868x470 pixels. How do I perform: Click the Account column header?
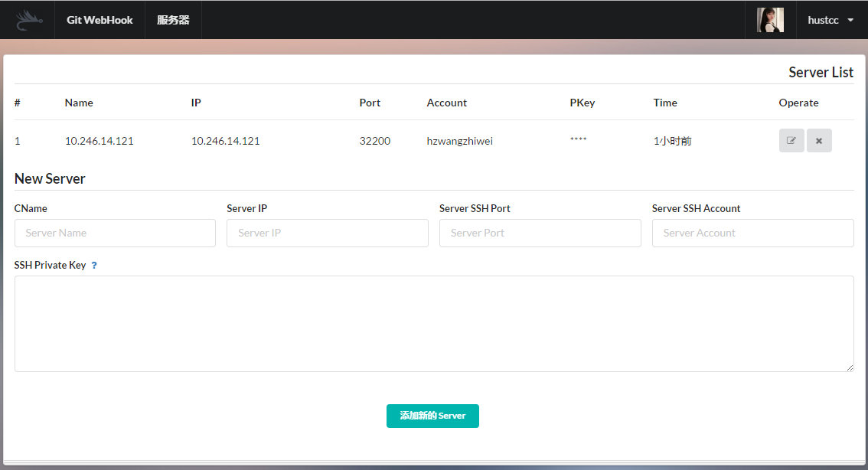coord(447,103)
